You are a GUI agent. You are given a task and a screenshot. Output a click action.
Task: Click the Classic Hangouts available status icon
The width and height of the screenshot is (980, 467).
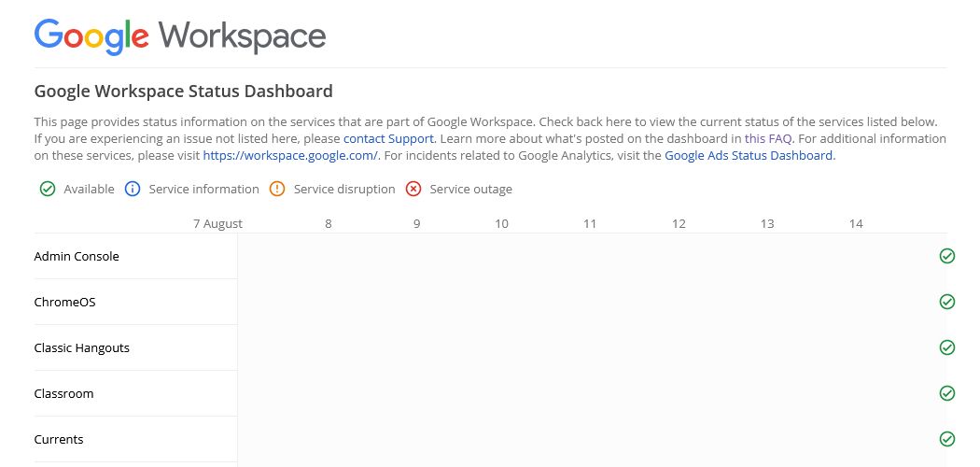pos(947,347)
